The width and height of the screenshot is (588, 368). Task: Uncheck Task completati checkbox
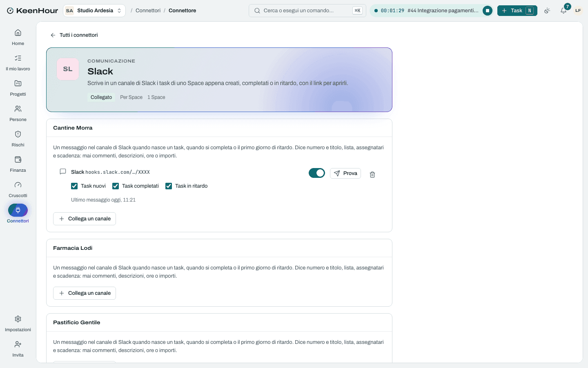(116, 186)
